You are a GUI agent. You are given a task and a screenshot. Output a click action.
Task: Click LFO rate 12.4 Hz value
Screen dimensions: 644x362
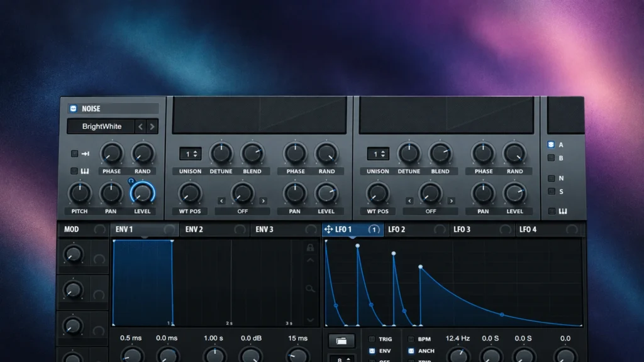[458, 338]
